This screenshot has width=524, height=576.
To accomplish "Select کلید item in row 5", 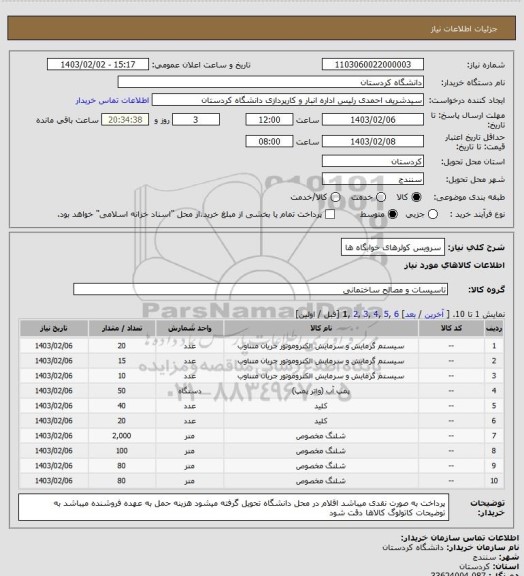I will click(x=321, y=406).
